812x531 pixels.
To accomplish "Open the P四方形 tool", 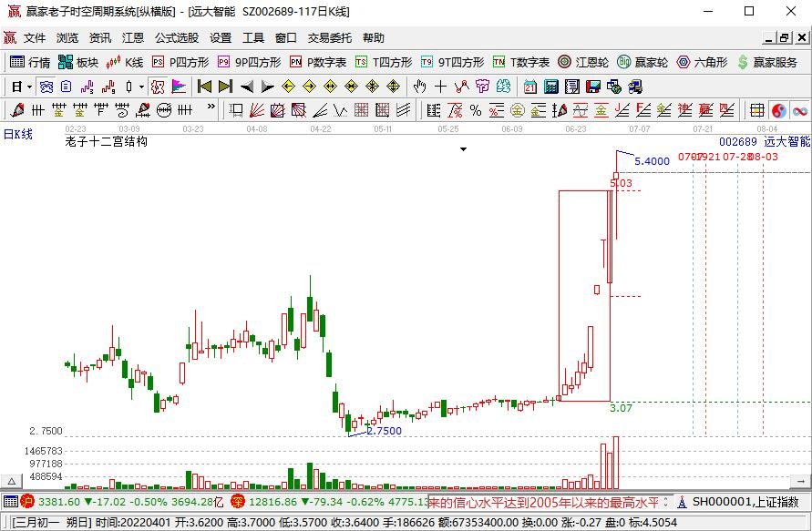I will click(x=180, y=62).
